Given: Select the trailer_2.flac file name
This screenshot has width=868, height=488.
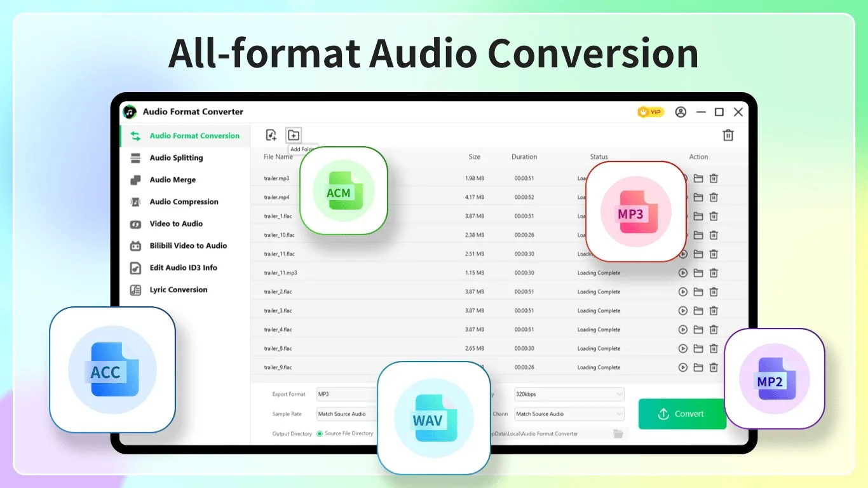Looking at the screenshot, I should click(x=278, y=292).
